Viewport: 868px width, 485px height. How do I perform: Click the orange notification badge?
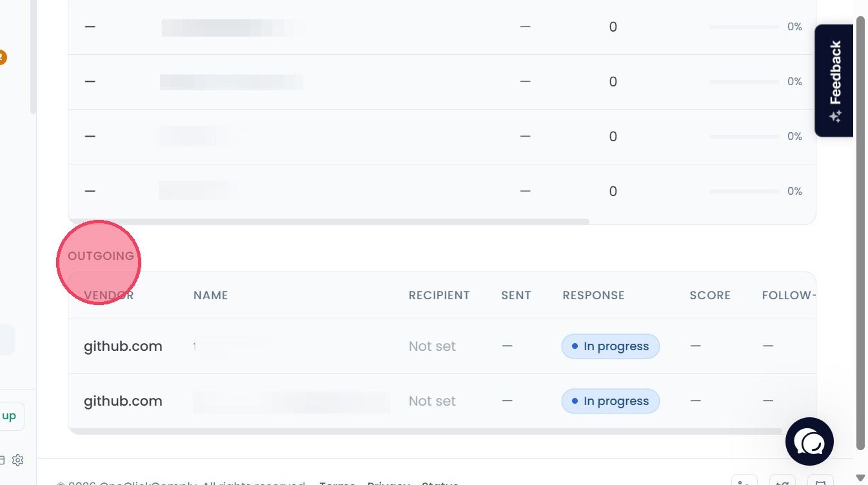pos(2,57)
